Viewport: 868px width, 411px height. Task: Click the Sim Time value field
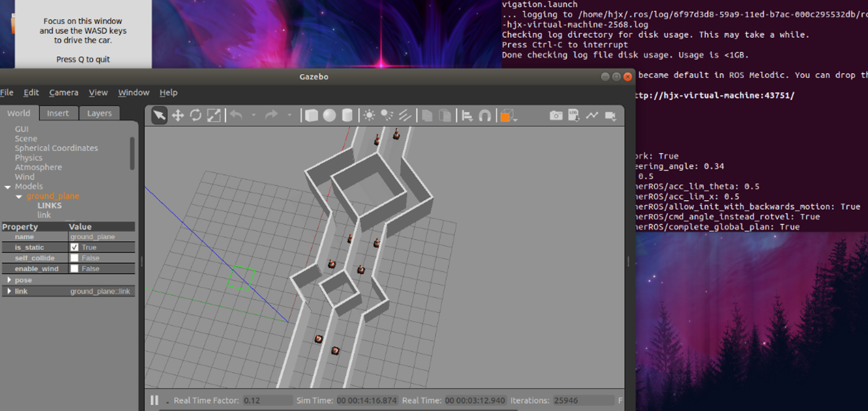coord(367,400)
